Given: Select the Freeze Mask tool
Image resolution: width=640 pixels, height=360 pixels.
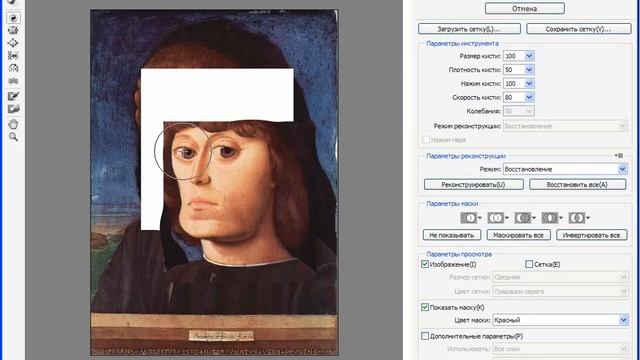Looking at the screenshot, I should (13, 96).
